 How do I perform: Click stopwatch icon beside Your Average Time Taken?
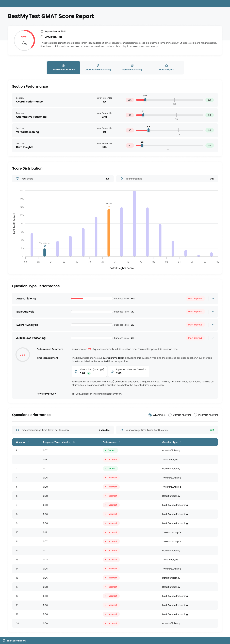[122, 430]
